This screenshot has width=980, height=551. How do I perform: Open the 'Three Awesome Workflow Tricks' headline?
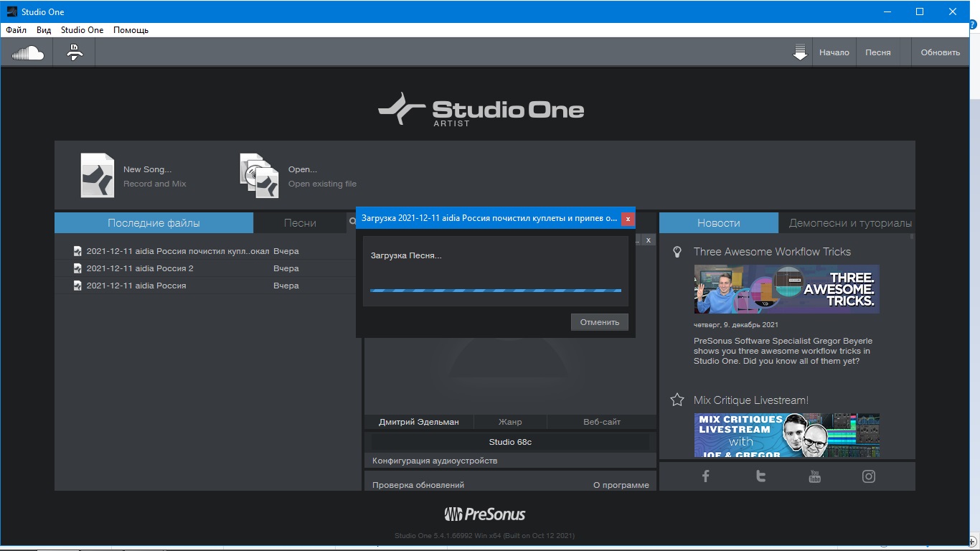[772, 252]
